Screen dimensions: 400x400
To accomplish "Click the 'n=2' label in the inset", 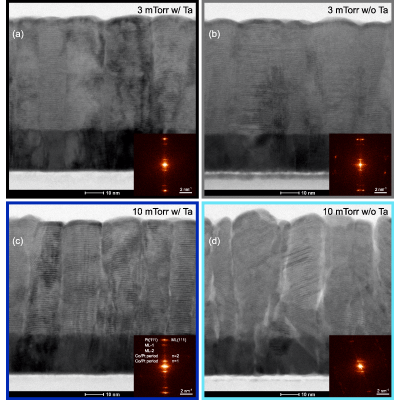I will (x=175, y=356).
